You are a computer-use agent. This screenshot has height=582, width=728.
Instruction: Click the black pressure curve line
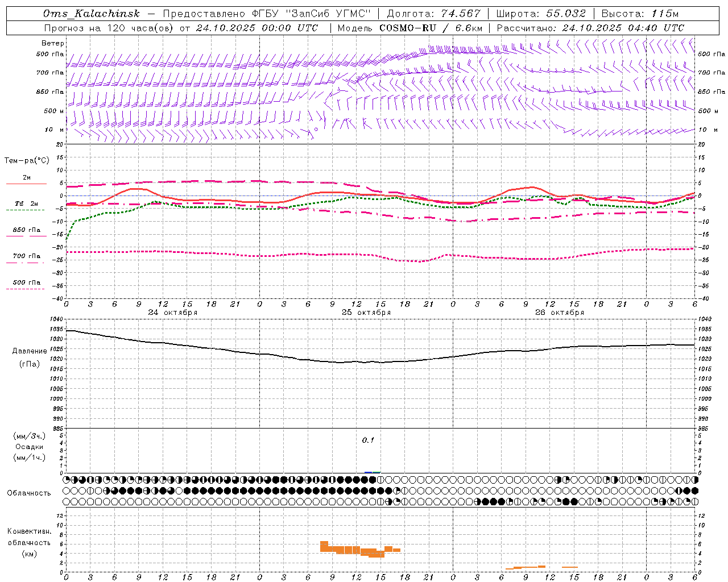click(x=380, y=361)
